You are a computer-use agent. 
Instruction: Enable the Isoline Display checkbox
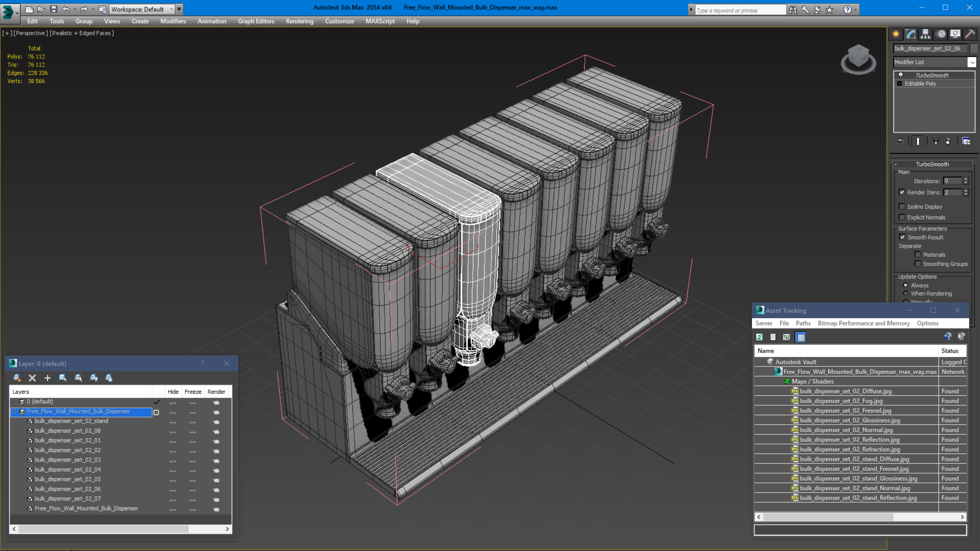(902, 207)
